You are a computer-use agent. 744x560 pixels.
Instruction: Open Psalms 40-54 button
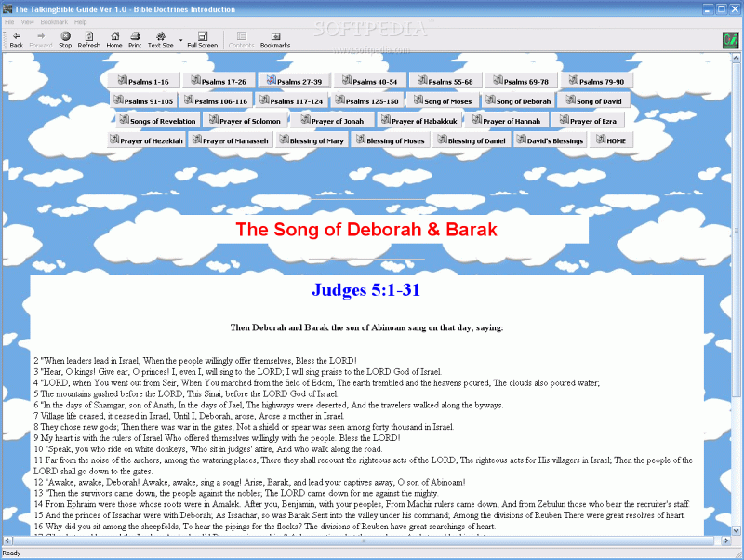tap(369, 81)
